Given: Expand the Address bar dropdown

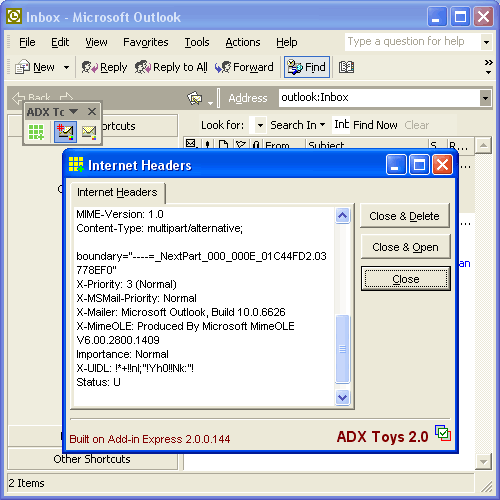Looking at the screenshot, I should [485, 98].
